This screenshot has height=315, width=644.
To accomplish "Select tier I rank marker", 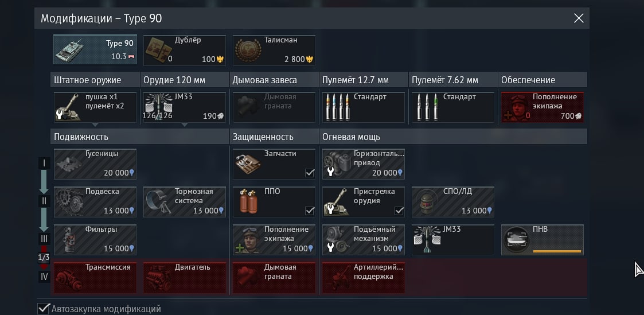I will 44,164.
